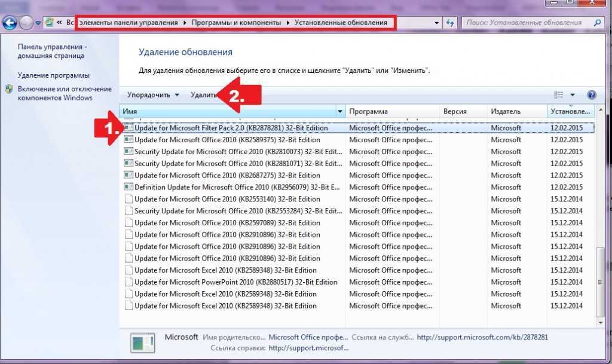Go to Панель управления домашняя страница
The height and width of the screenshot is (364, 612).
pos(53,51)
